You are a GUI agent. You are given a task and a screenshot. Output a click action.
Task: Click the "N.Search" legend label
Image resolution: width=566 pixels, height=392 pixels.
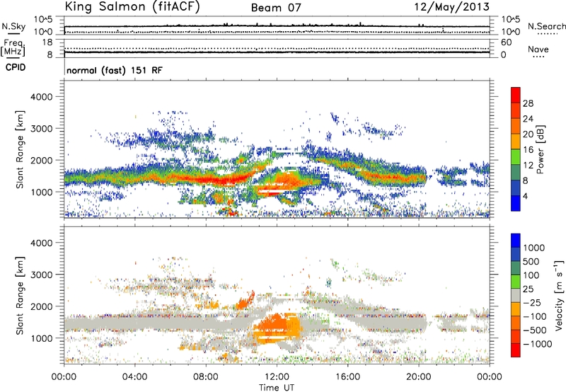(x=546, y=26)
